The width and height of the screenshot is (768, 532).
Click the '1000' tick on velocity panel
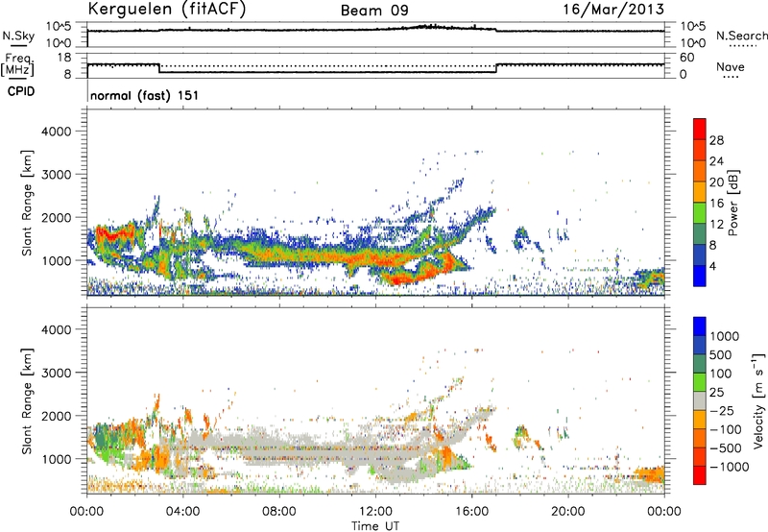(57, 459)
